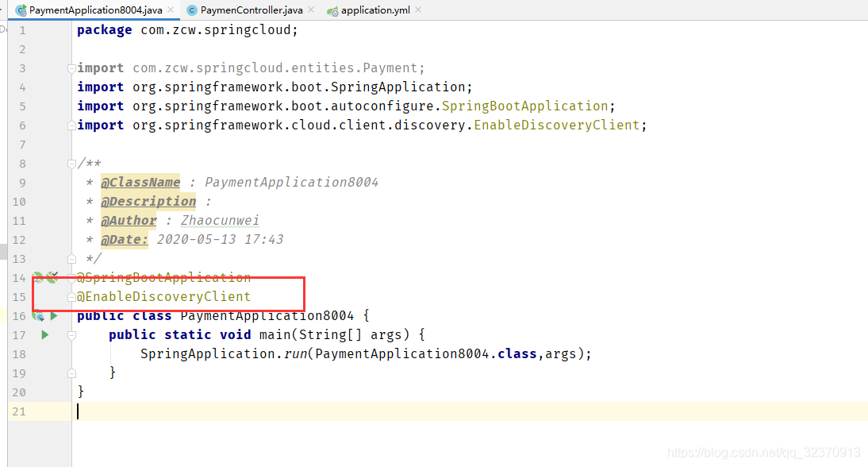Click line number 18 in the gutter
868x467 pixels.
pos(19,354)
